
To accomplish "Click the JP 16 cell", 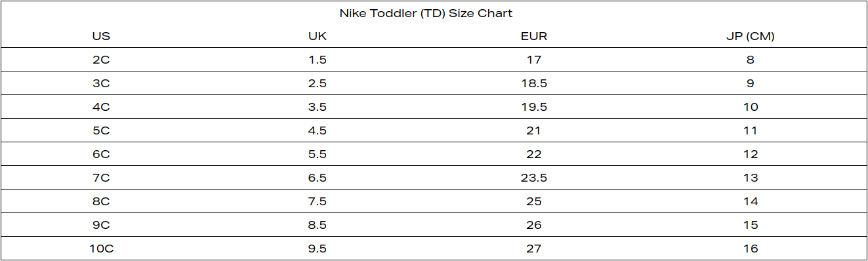I will click(751, 249).
